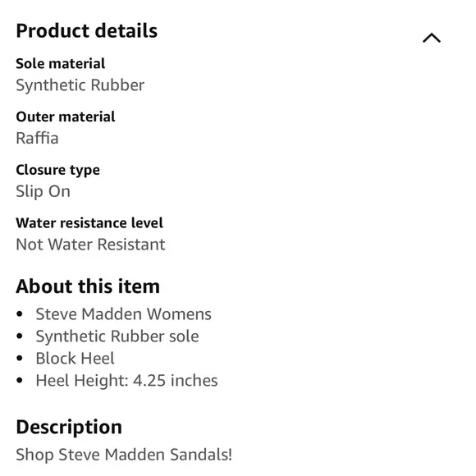Click the About this item heading

coord(88,286)
